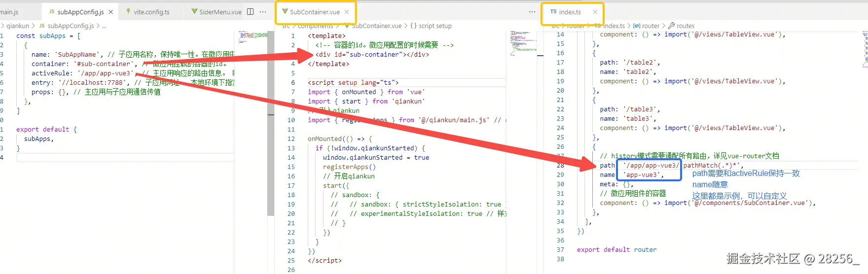
Task: Click the "onMounted(() => {" line
Action: [340, 139]
